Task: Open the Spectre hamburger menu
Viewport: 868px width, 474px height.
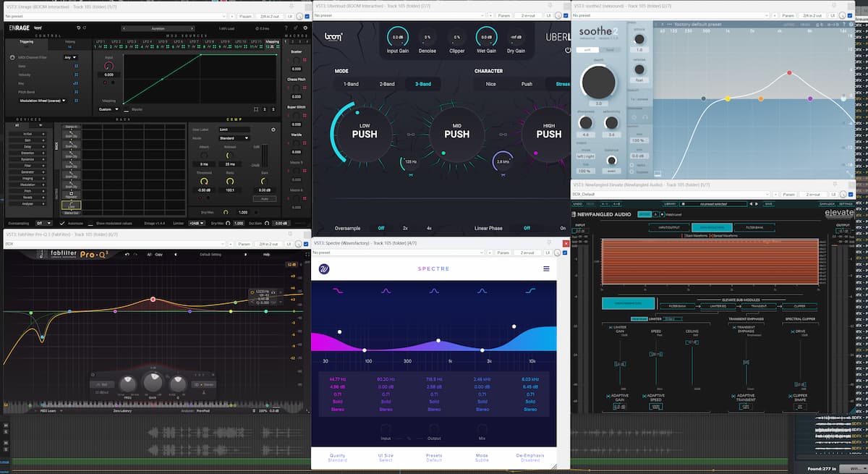Action: [546, 268]
